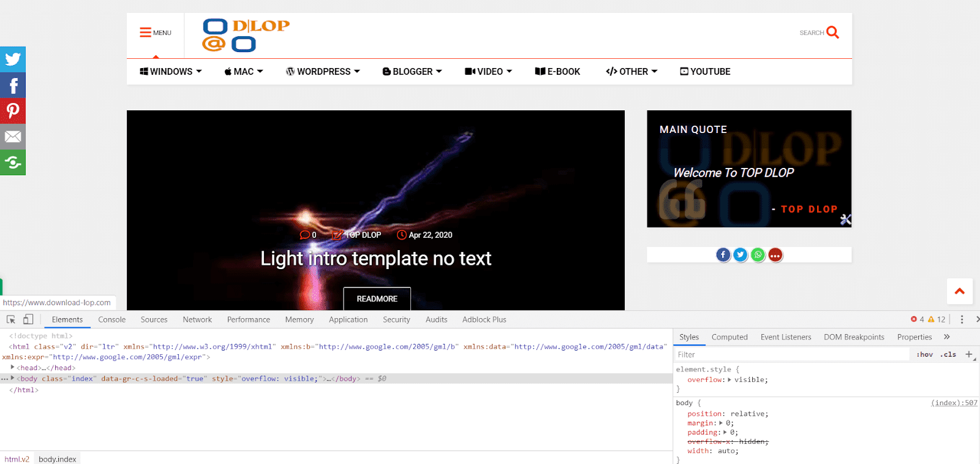This screenshot has width=980, height=464.
Task: Open E-BOOK nav item
Action: [x=557, y=72]
